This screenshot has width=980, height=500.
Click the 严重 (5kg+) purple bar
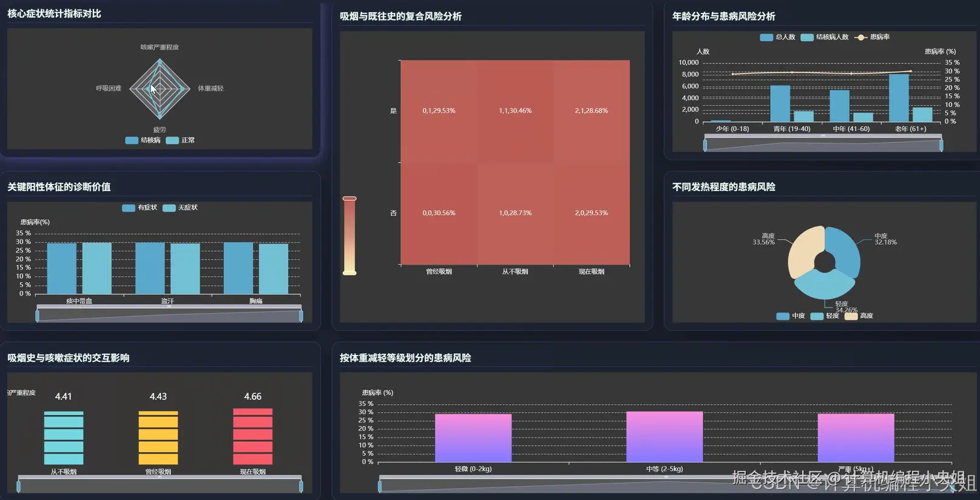pos(856,438)
